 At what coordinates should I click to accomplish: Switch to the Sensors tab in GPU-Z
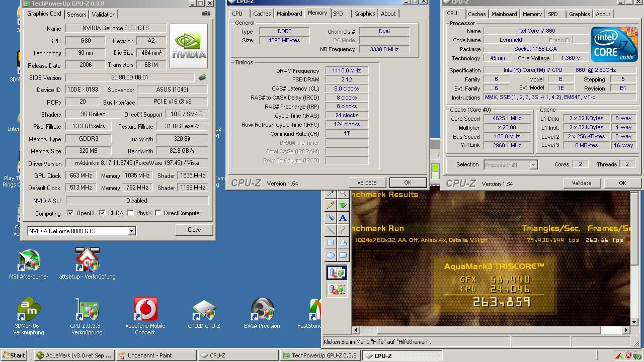click(x=76, y=14)
